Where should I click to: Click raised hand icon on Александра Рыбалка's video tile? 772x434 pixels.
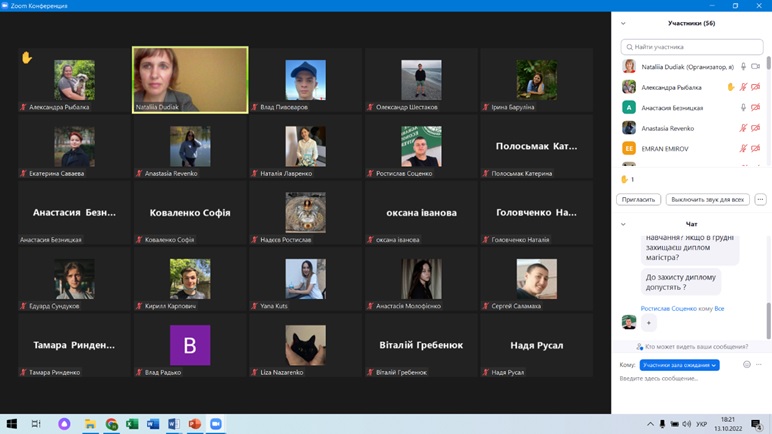coord(27,58)
